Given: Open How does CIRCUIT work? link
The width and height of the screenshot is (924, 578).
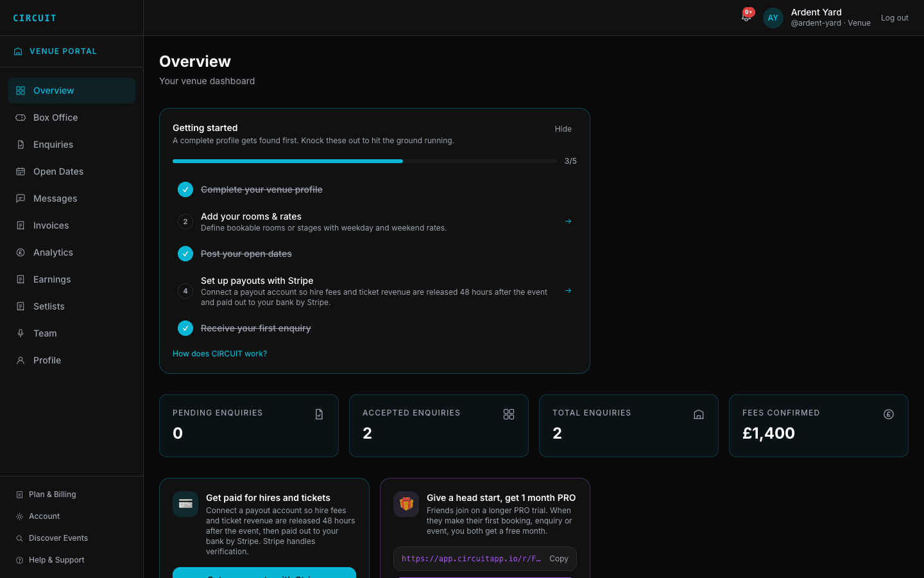Looking at the screenshot, I should point(219,354).
